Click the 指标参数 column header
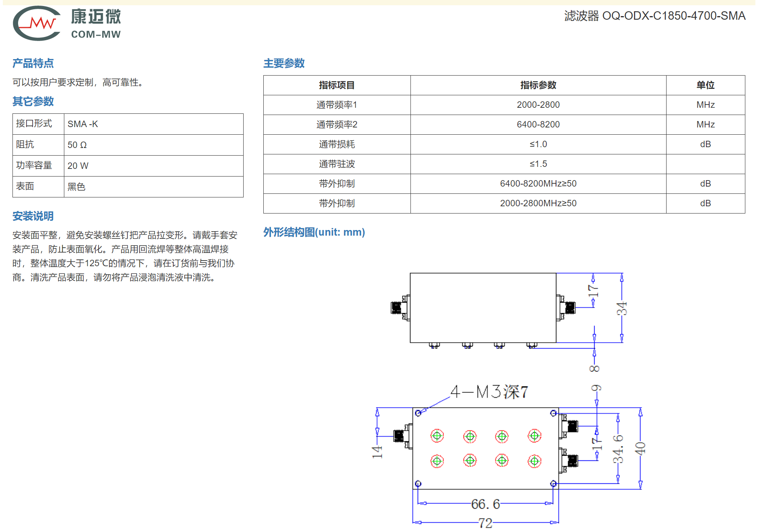 (538, 85)
